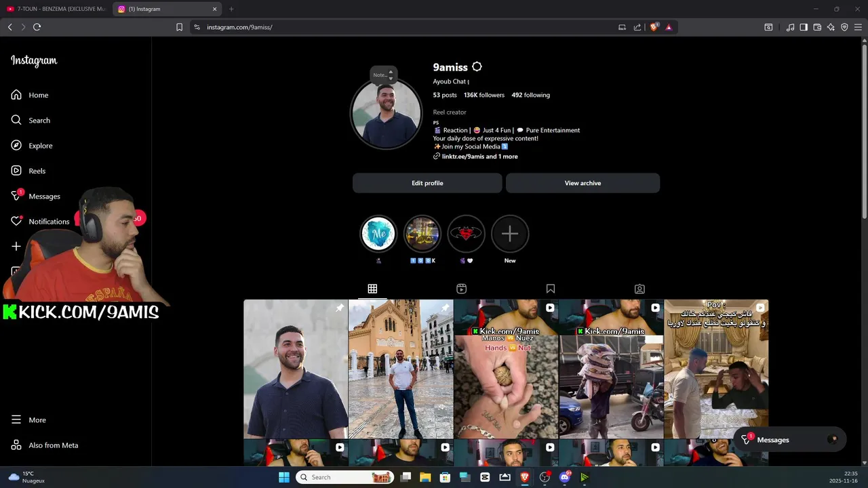Viewport: 868px width, 488px height.
Task: Click the Note bubble above profile picture
Action: coord(383,75)
